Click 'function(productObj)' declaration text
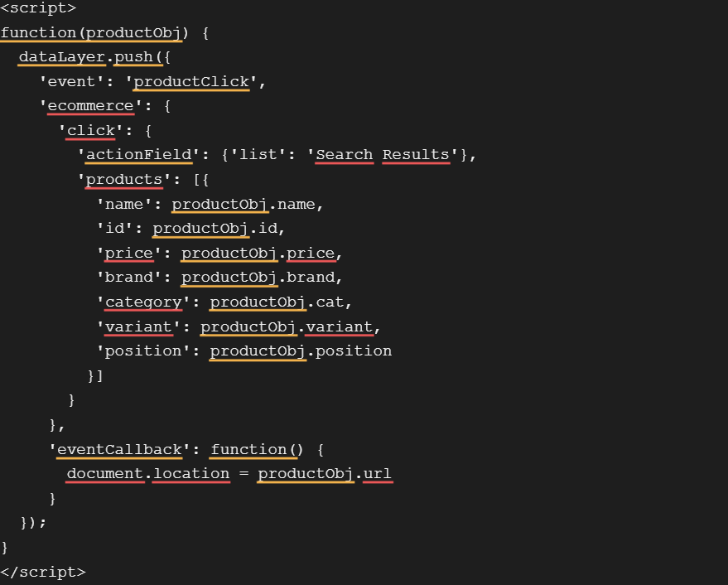The height and width of the screenshot is (585, 728). pyautogui.click(x=94, y=33)
